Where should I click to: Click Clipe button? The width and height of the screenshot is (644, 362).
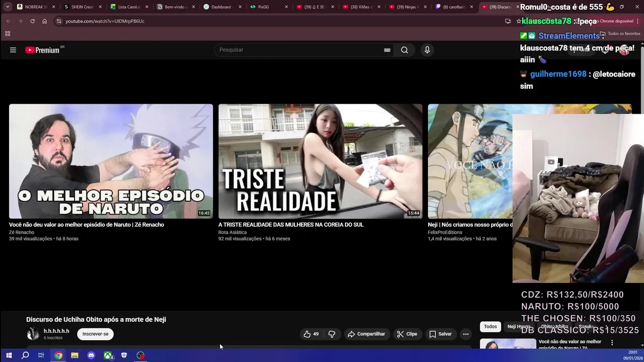click(x=407, y=334)
